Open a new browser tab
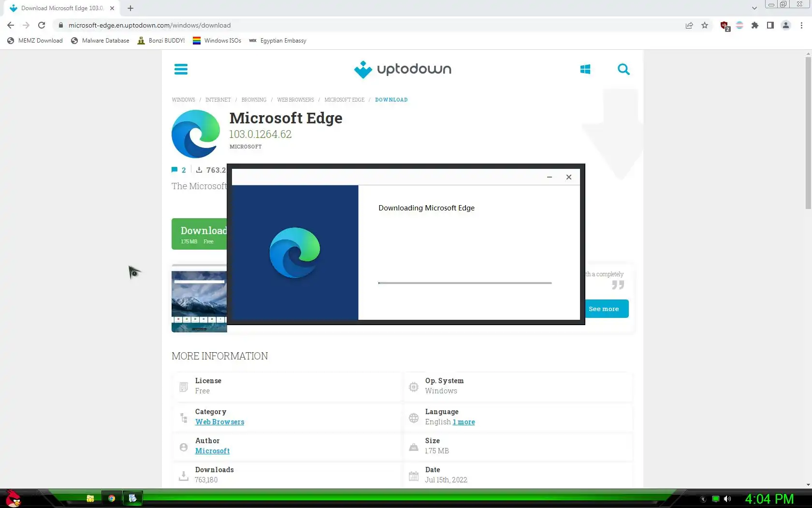 pyautogui.click(x=130, y=8)
